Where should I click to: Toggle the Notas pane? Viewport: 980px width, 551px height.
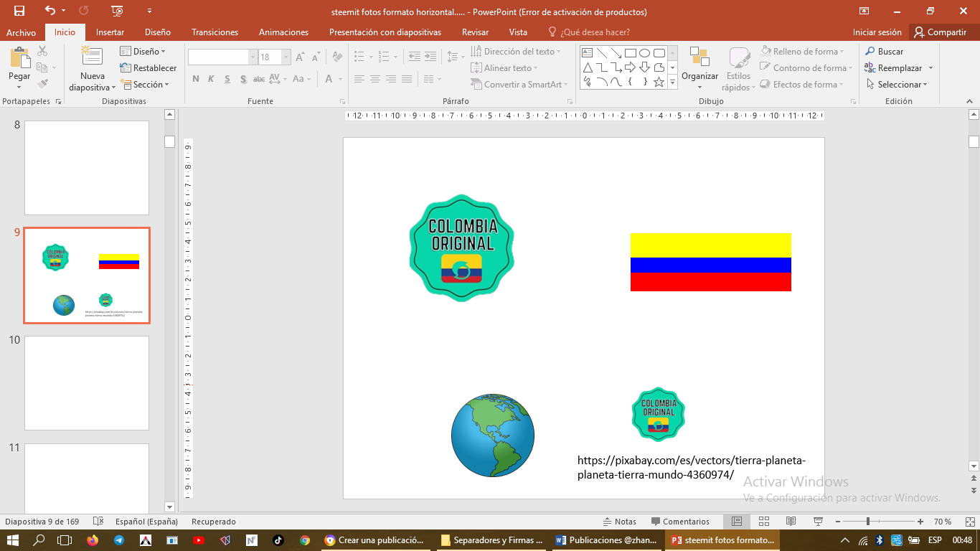[x=619, y=522]
